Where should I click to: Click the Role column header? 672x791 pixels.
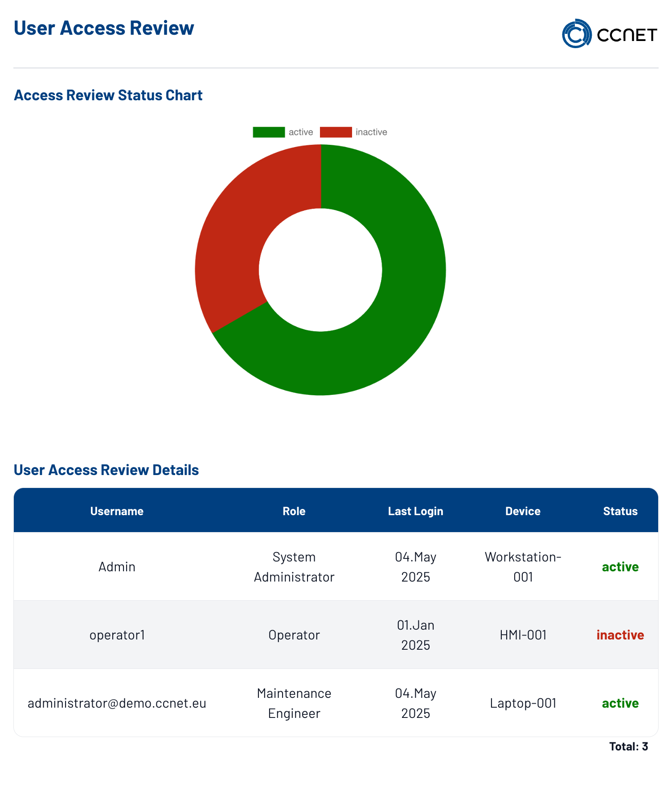(294, 511)
